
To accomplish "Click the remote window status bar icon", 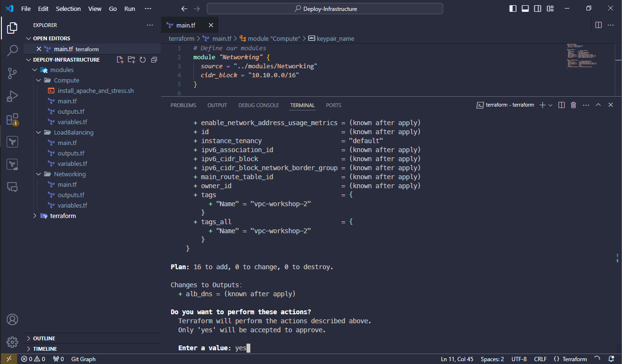I will [x=9, y=359].
